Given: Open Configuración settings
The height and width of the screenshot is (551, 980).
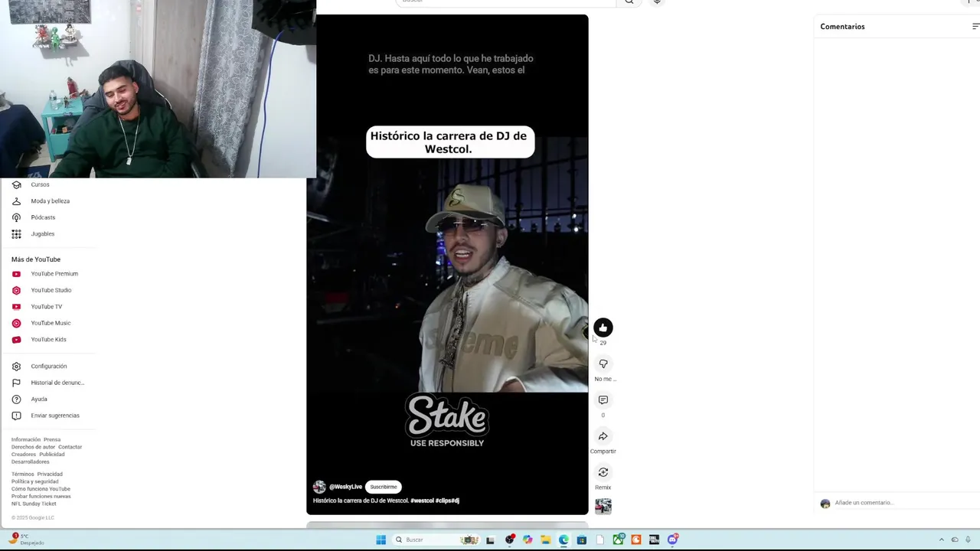Looking at the screenshot, I should click(47, 367).
